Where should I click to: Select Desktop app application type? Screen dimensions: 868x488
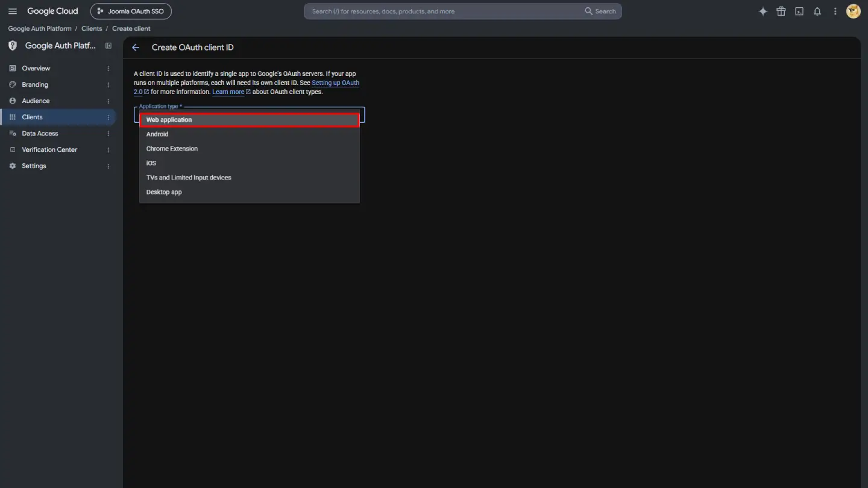click(250, 192)
